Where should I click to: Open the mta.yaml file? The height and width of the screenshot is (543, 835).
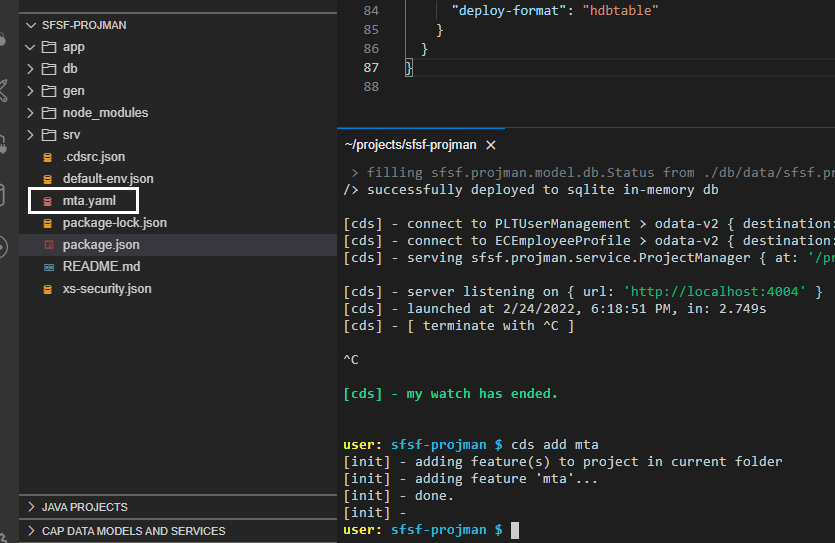[89, 201]
